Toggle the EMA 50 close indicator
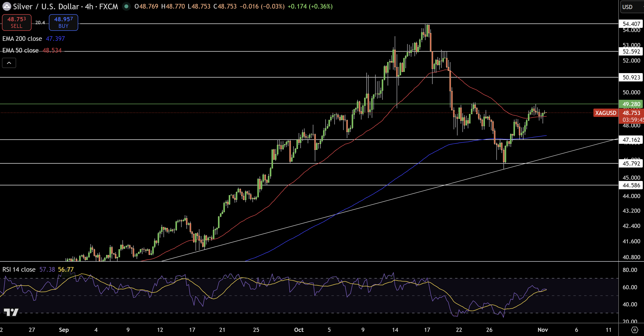 (x=20, y=50)
